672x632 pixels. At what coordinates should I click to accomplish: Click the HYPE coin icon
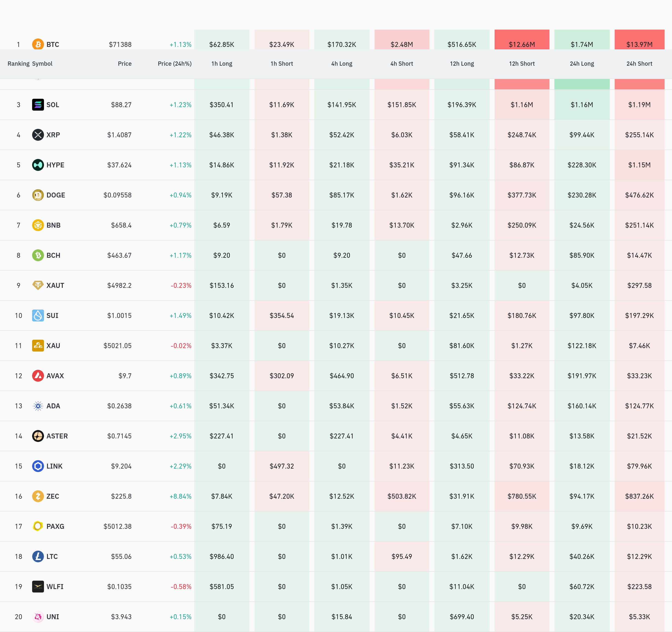coord(38,165)
